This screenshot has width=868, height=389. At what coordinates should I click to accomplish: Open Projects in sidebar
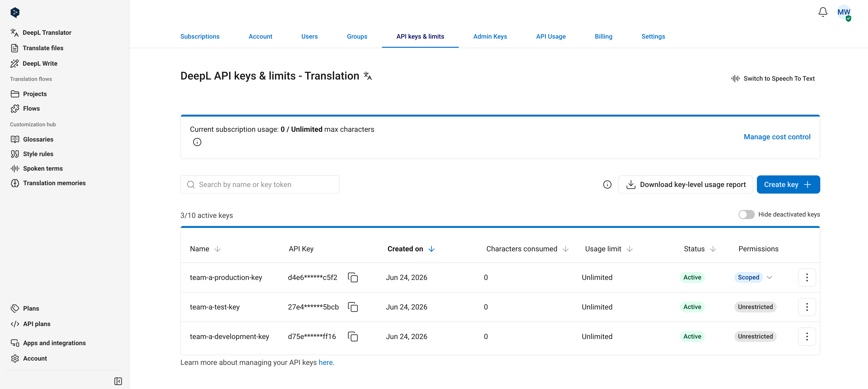[29, 94]
